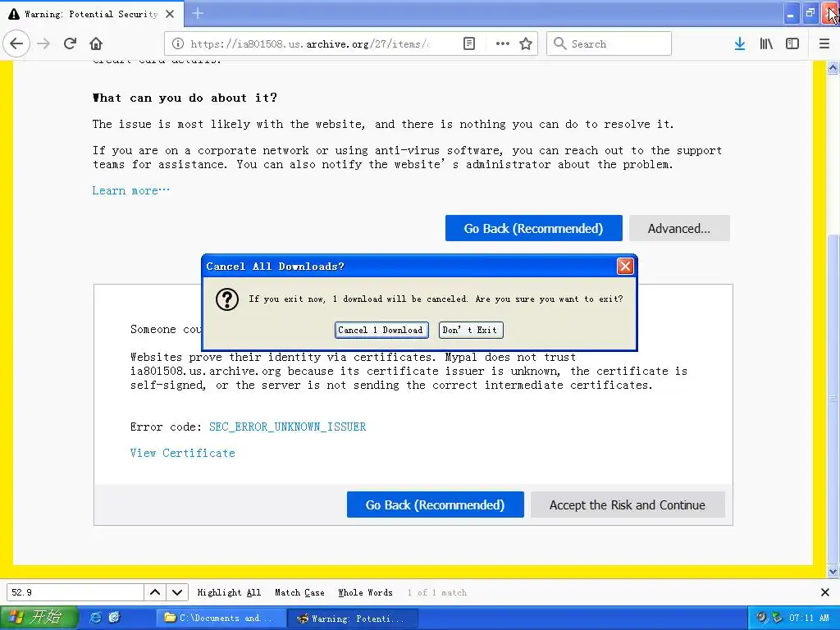This screenshot has width=840, height=630.
Task: Select the Warning: Potential Security tab
Action: 91,14
